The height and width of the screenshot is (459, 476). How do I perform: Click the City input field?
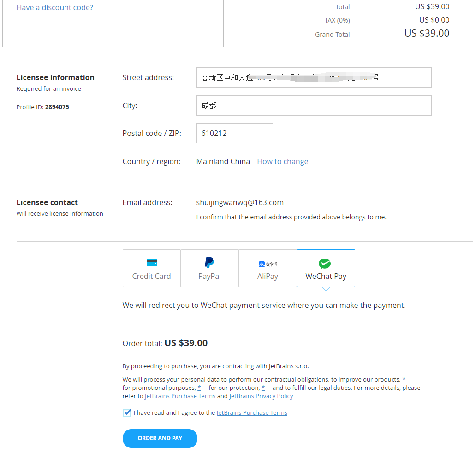(x=314, y=106)
